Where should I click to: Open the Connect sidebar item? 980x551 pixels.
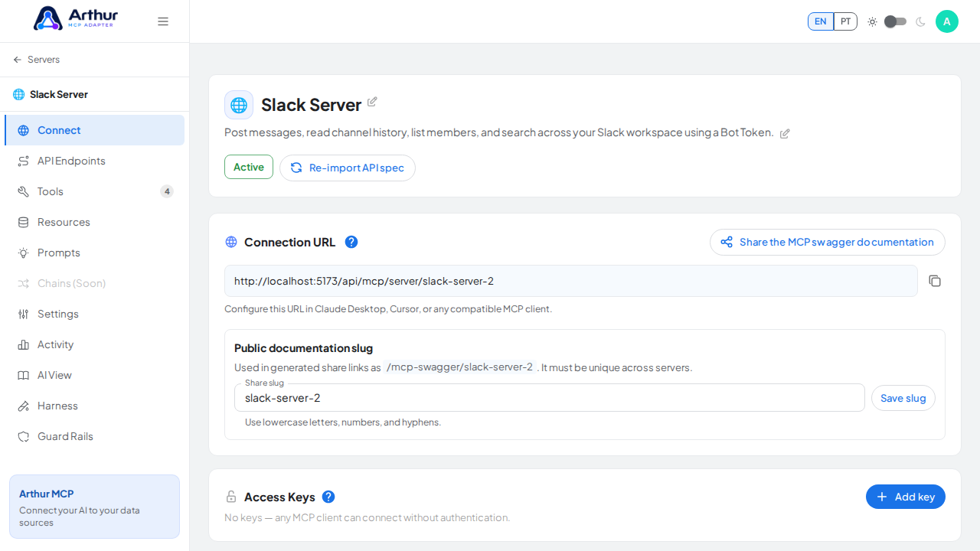(94, 130)
